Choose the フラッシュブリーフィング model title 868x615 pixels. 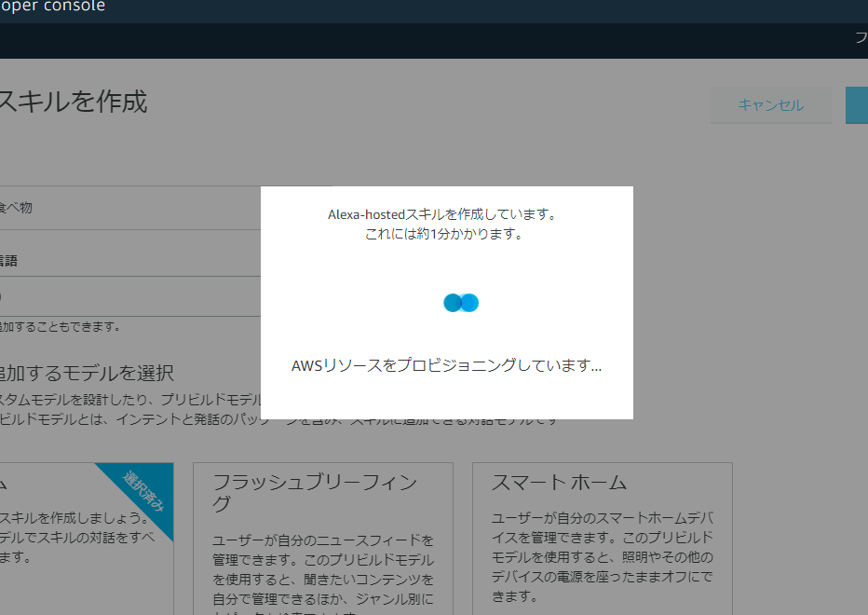(x=315, y=493)
